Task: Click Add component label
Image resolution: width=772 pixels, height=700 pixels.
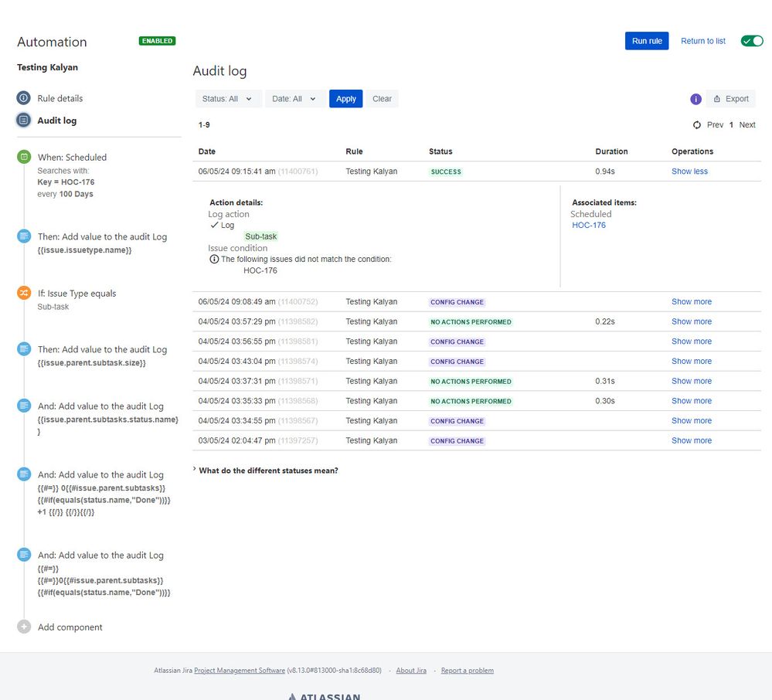Action: (70, 627)
